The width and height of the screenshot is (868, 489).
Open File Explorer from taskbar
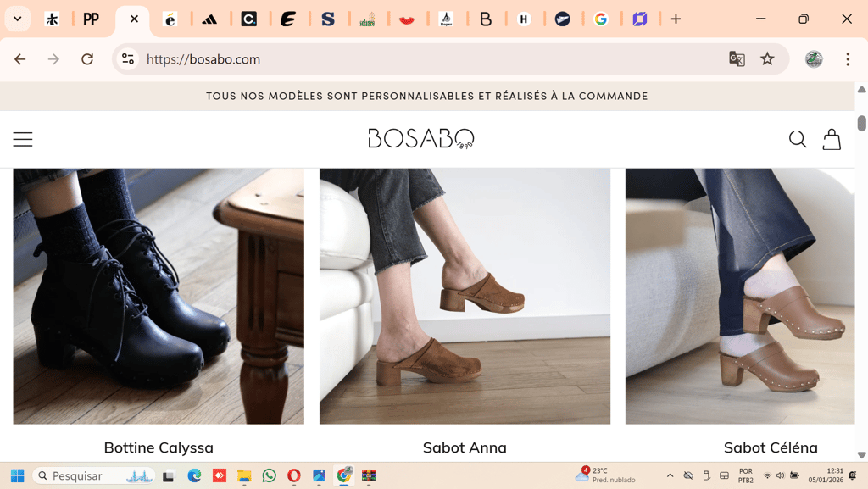[244, 475]
